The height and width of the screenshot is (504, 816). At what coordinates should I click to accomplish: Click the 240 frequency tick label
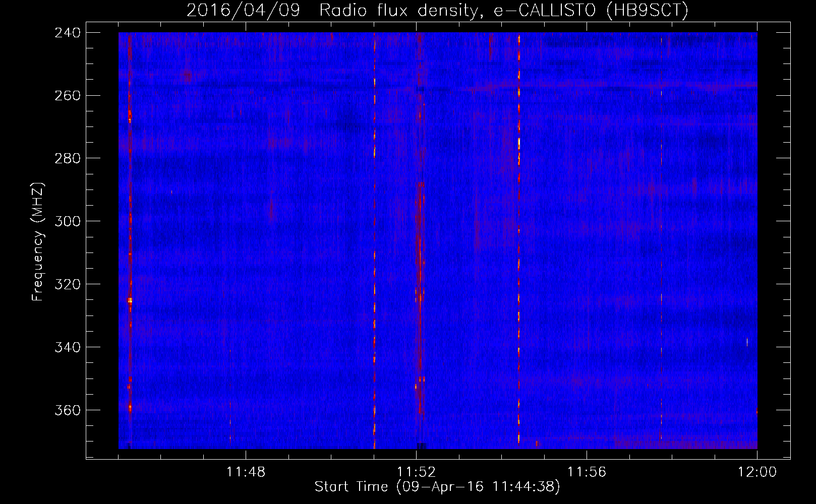point(68,33)
